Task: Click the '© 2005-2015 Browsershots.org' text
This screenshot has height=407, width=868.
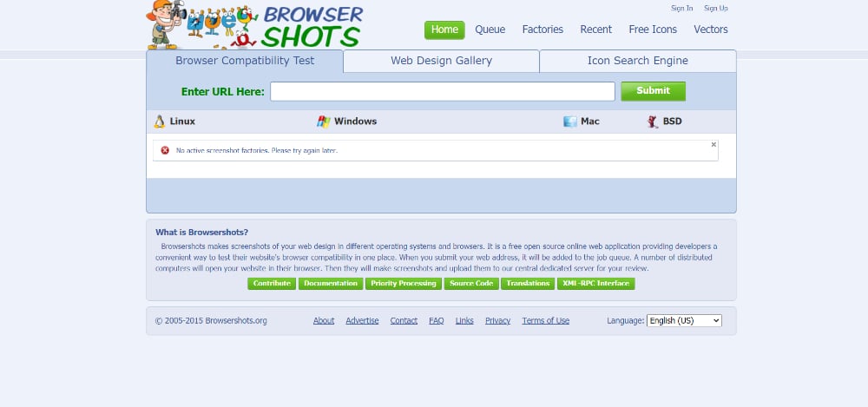Action: (x=211, y=320)
